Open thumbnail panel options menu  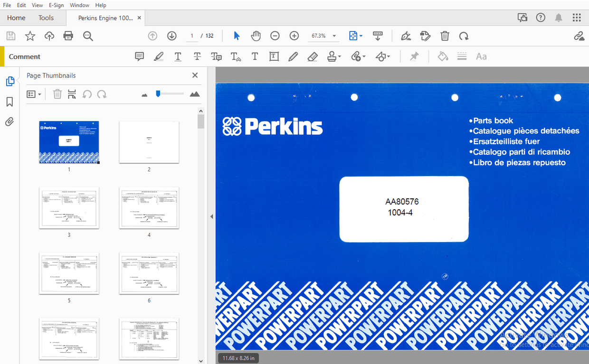[x=33, y=94]
